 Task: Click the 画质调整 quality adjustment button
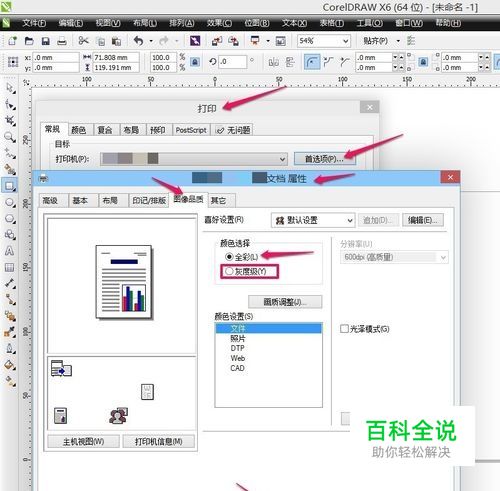[x=285, y=302]
